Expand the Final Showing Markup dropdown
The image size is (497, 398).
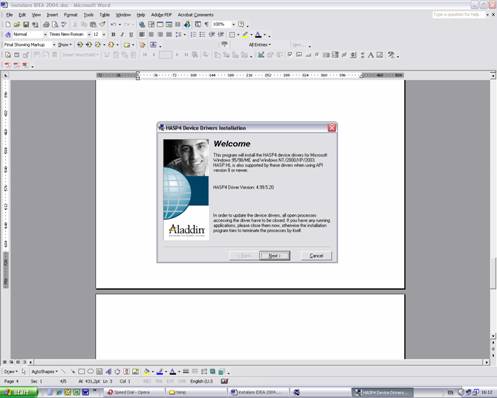(54, 45)
